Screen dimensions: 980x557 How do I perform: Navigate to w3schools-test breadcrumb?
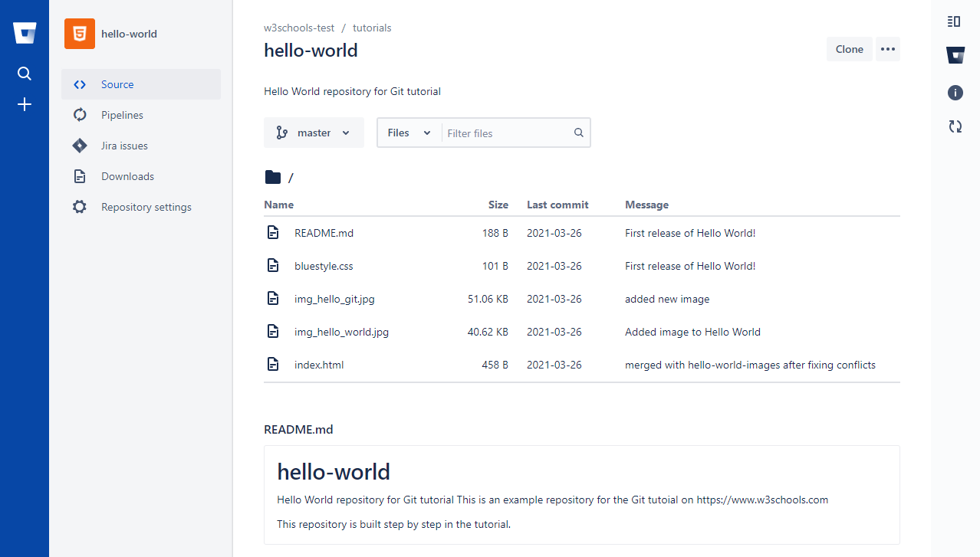pyautogui.click(x=299, y=28)
